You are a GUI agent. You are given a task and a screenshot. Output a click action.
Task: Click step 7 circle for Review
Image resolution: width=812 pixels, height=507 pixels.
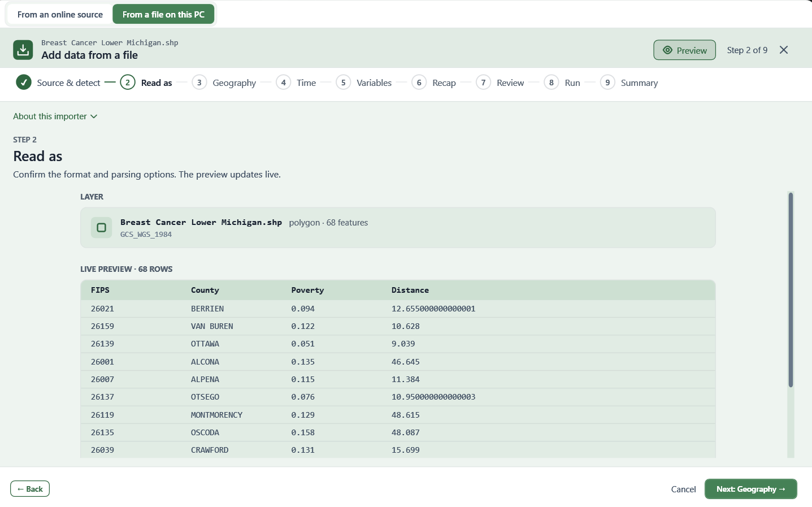pos(483,83)
